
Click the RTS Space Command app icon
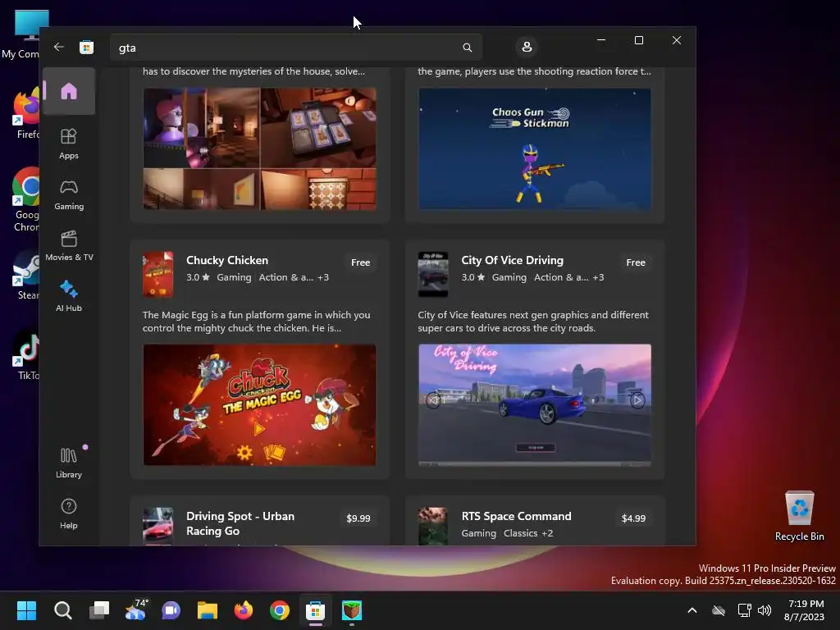click(x=433, y=526)
